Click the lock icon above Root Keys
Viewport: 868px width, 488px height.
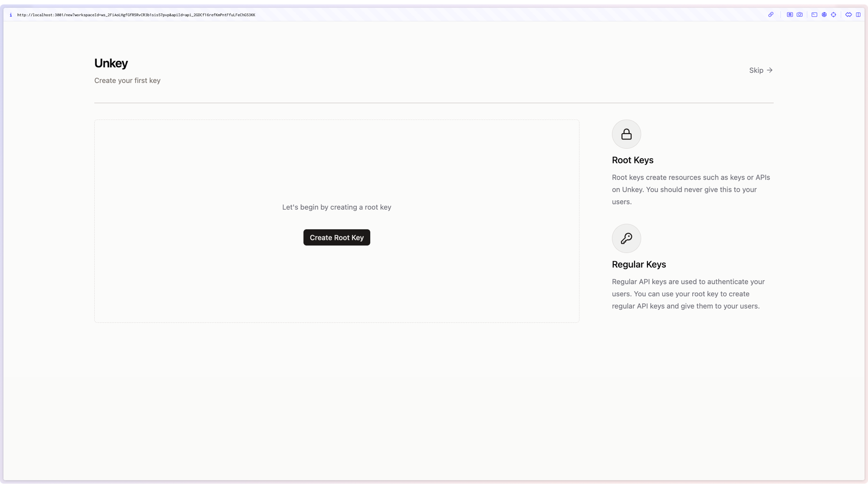pos(626,134)
